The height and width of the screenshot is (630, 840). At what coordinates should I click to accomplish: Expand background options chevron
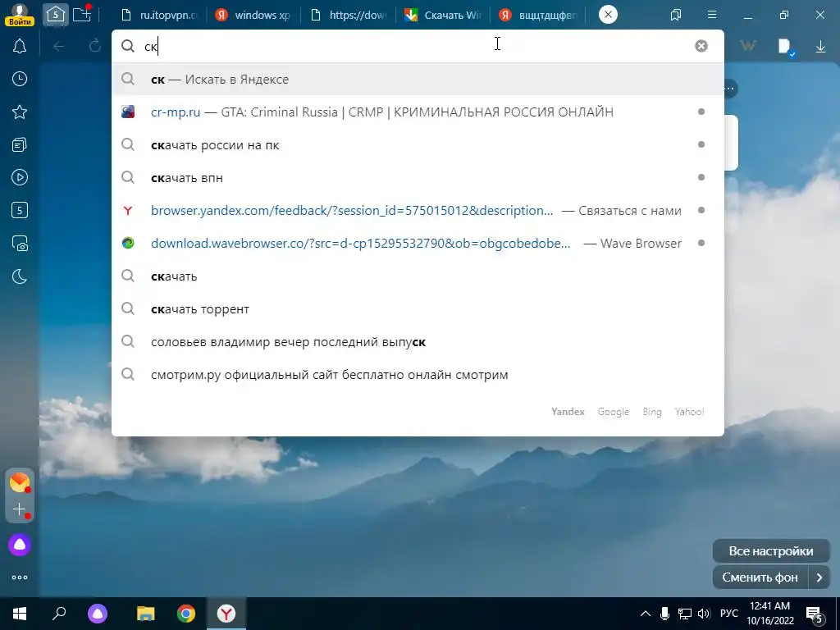tap(819, 577)
